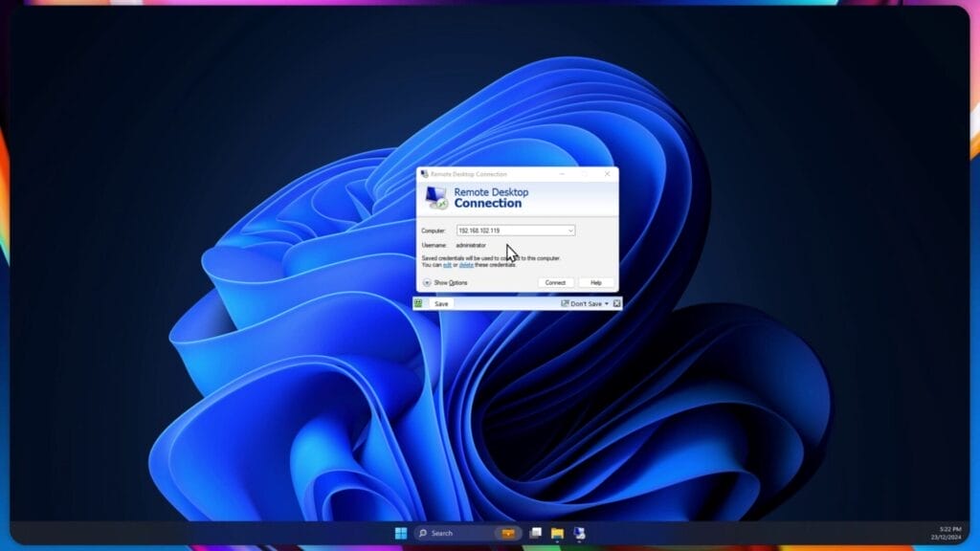The image size is (980, 551).
Task: Dismiss the credentials bar with its X
Action: click(616, 302)
